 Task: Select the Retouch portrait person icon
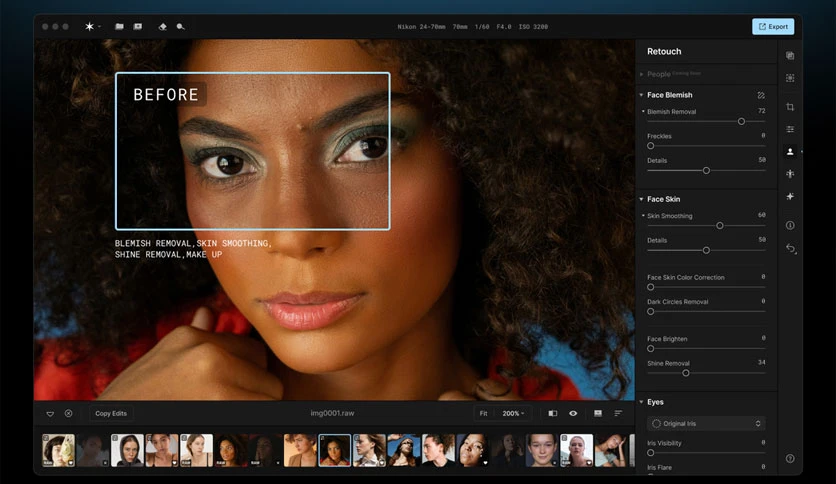[790, 151]
